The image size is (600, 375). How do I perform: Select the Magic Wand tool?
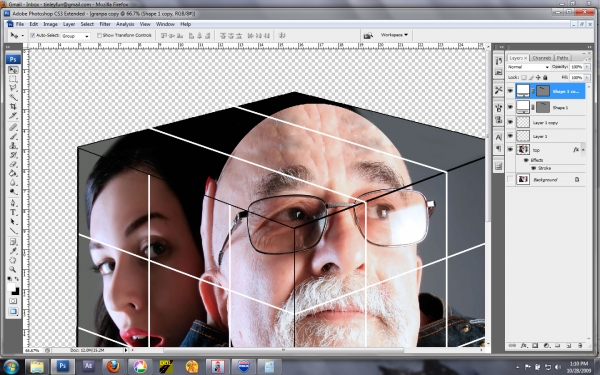(13, 97)
